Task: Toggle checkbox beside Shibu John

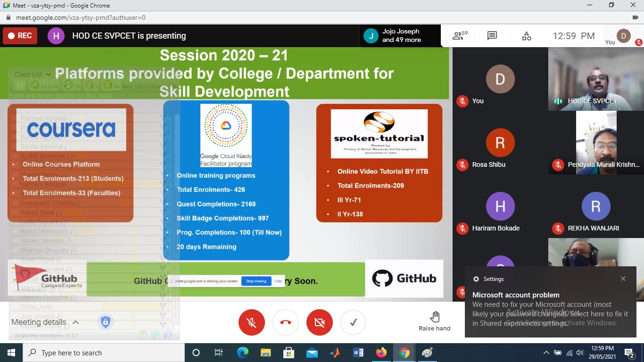Action: pyautogui.click(x=15, y=307)
